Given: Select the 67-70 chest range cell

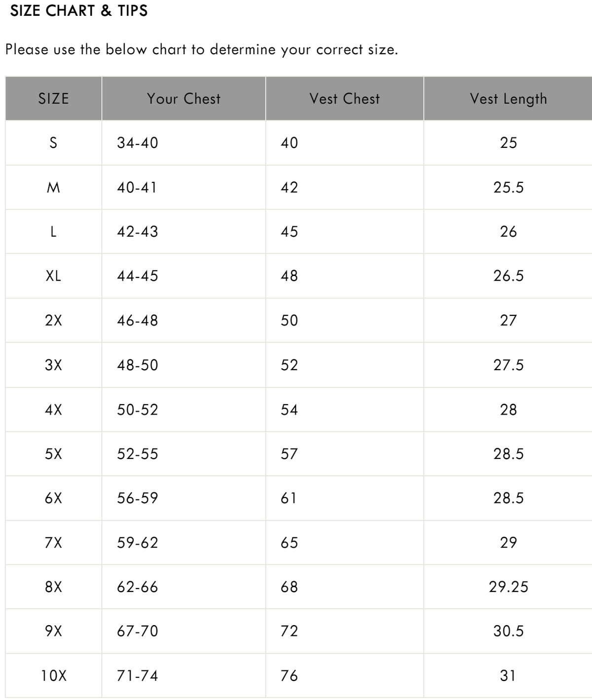Looking at the screenshot, I should click(x=138, y=631).
